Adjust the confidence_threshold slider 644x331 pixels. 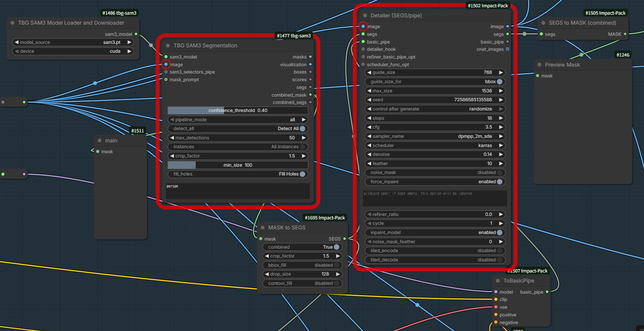coord(238,111)
